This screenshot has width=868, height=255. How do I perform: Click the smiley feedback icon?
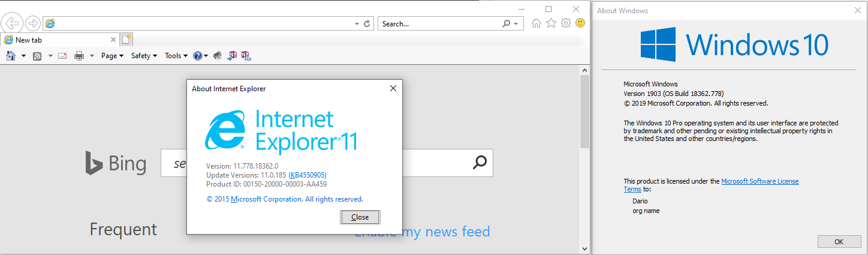[x=580, y=23]
